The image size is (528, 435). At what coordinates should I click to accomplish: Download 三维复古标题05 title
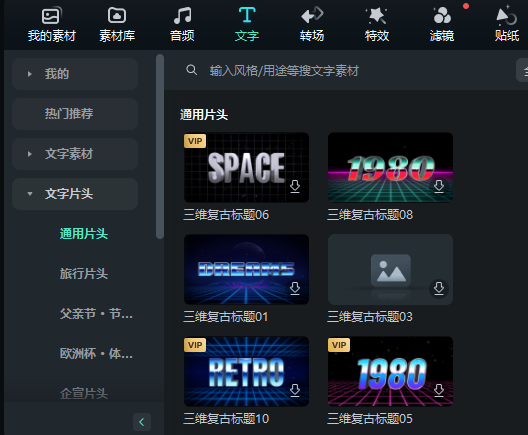[439, 390]
